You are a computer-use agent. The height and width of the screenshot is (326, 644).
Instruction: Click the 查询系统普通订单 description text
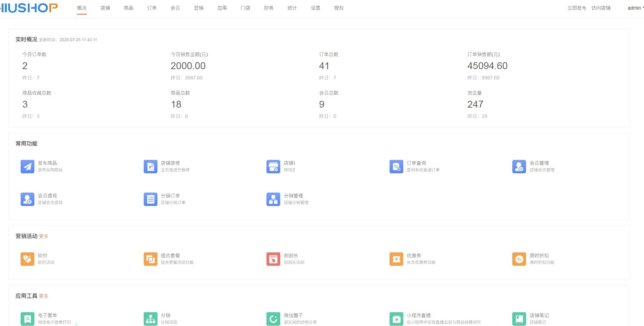(423, 170)
